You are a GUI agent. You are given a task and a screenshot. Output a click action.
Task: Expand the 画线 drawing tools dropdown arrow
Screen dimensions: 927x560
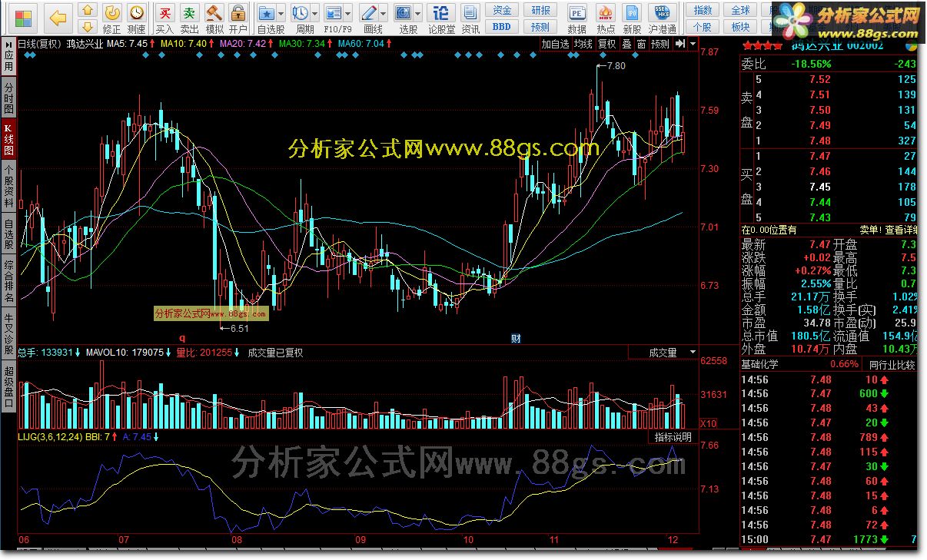click(x=384, y=14)
